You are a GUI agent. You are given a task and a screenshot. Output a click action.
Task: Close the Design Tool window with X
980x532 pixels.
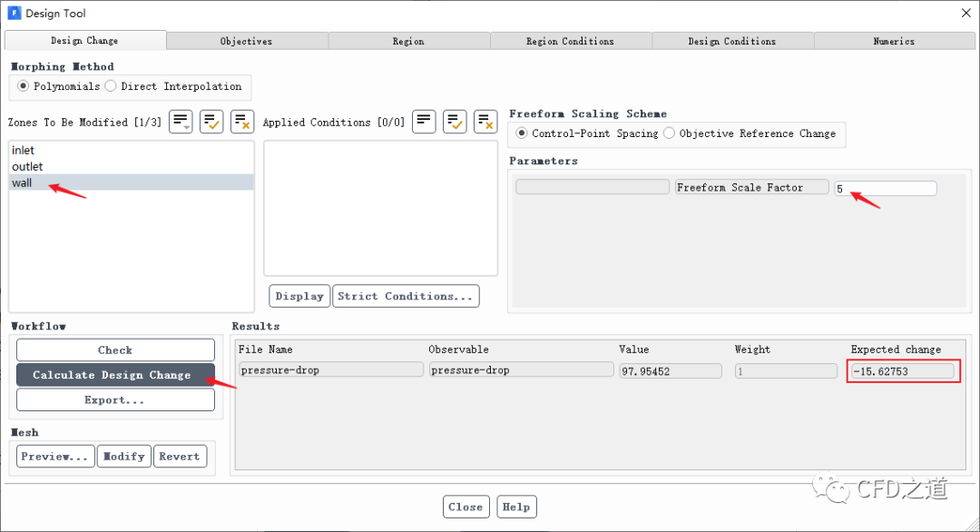point(964,13)
